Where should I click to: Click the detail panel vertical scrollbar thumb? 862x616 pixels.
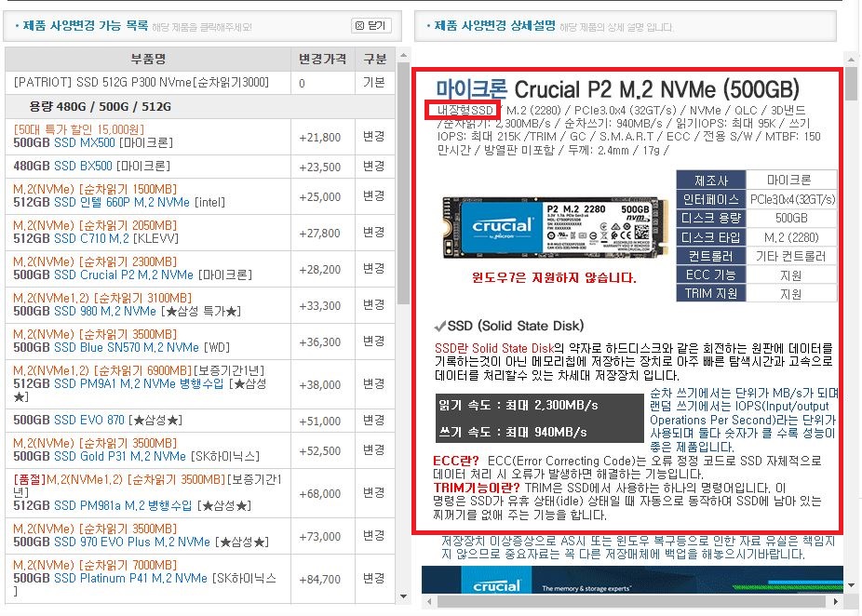851,84
